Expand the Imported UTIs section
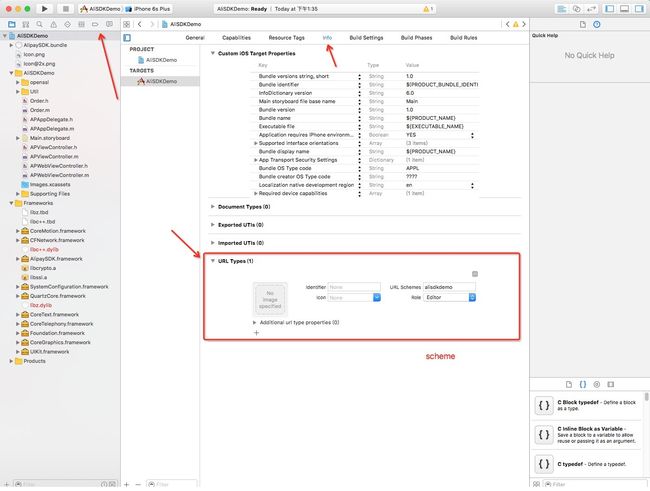Viewport: 650px width, 491px height. [x=213, y=243]
